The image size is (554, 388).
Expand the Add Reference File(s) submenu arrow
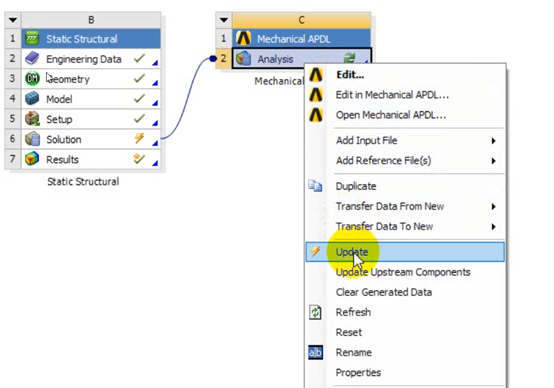tap(494, 161)
